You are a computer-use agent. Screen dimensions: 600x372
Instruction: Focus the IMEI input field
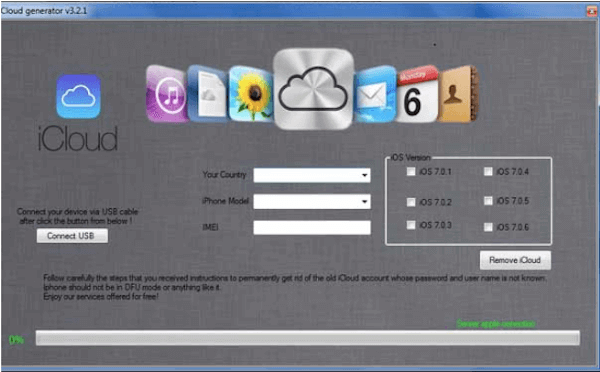[312, 227]
